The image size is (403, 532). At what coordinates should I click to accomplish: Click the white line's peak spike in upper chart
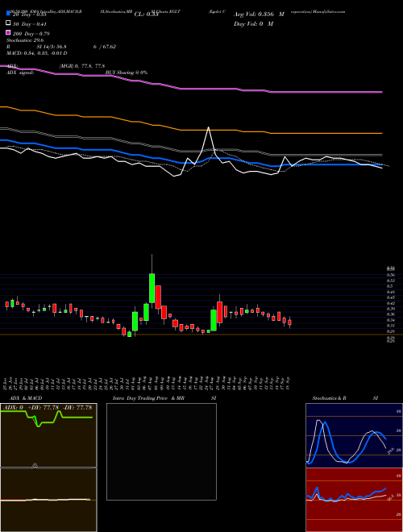pyautogui.click(x=208, y=128)
